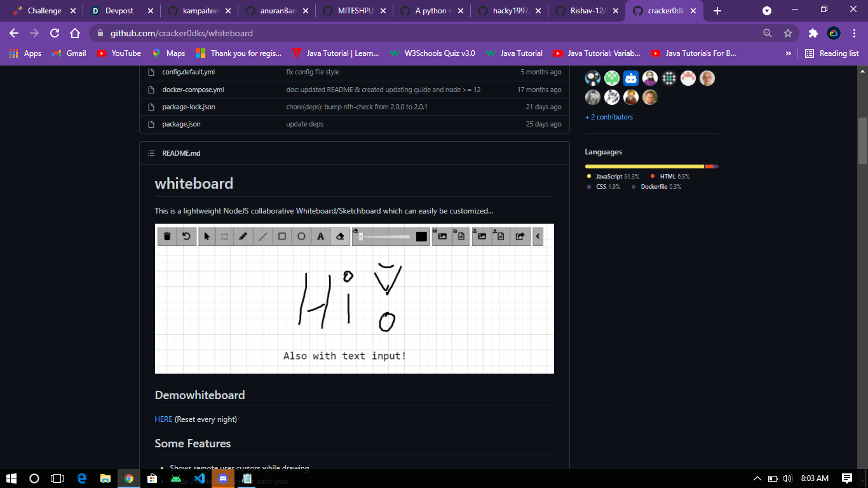Click the address bar URL field
Viewport: 868px width, 488px height.
point(432,33)
